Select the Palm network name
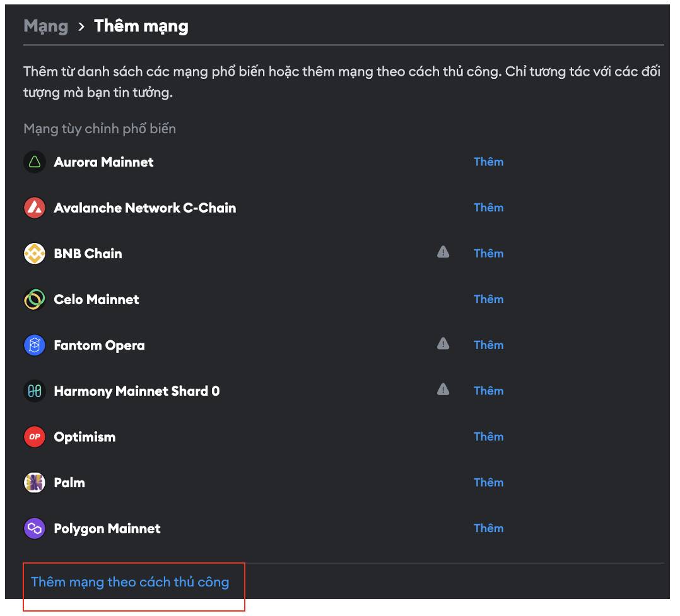 click(69, 483)
